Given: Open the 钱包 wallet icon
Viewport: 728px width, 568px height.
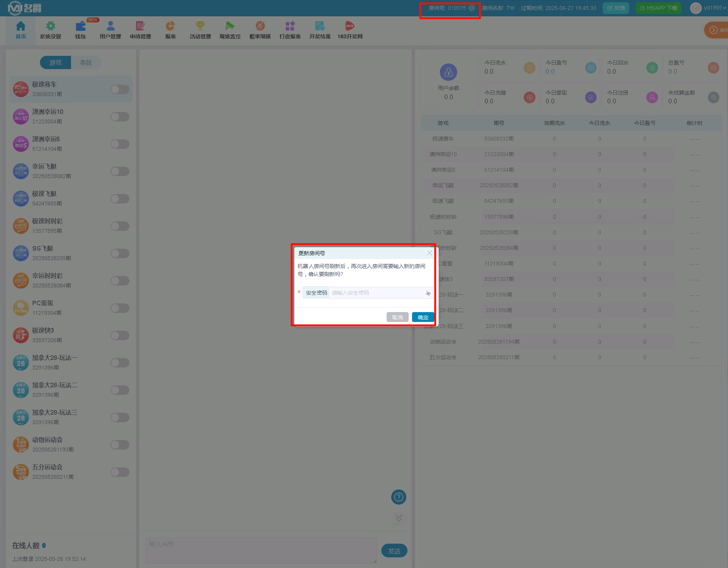Looking at the screenshot, I should tap(80, 26).
